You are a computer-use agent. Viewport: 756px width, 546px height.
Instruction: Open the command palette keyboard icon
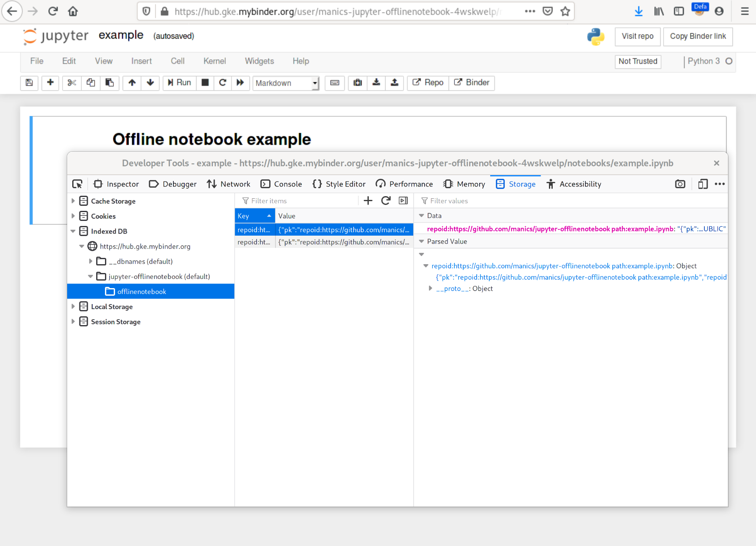click(334, 83)
